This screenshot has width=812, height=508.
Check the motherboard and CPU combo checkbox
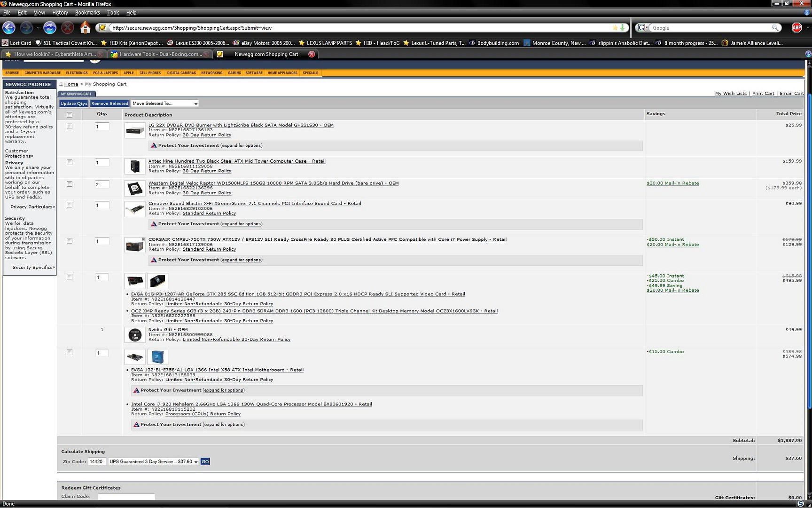[x=70, y=352]
